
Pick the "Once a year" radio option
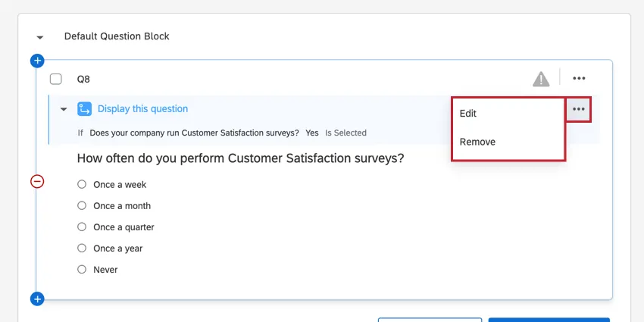[x=82, y=248]
